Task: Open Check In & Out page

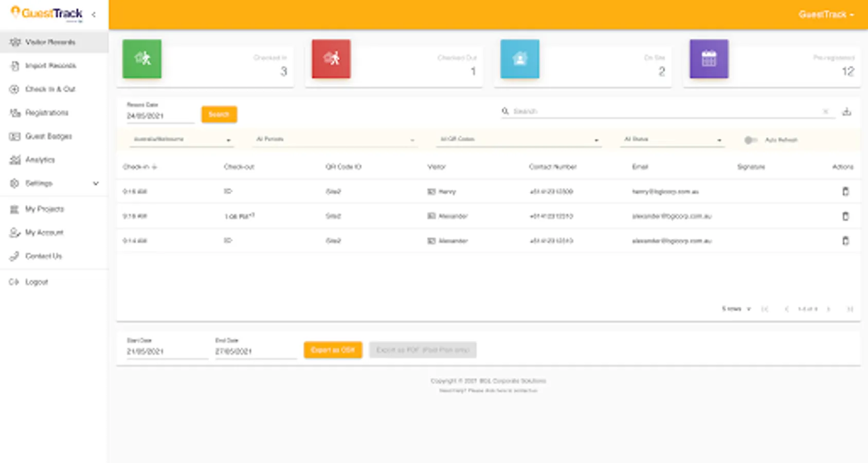Action: [54, 89]
